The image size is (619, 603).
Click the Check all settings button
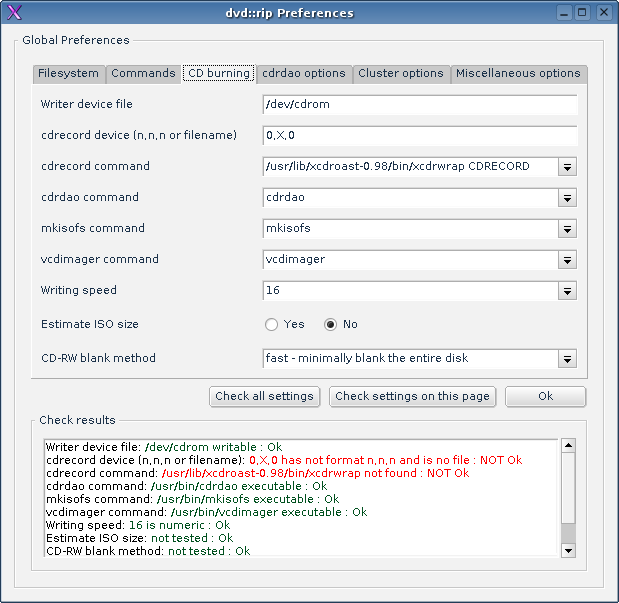[x=264, y=396]
